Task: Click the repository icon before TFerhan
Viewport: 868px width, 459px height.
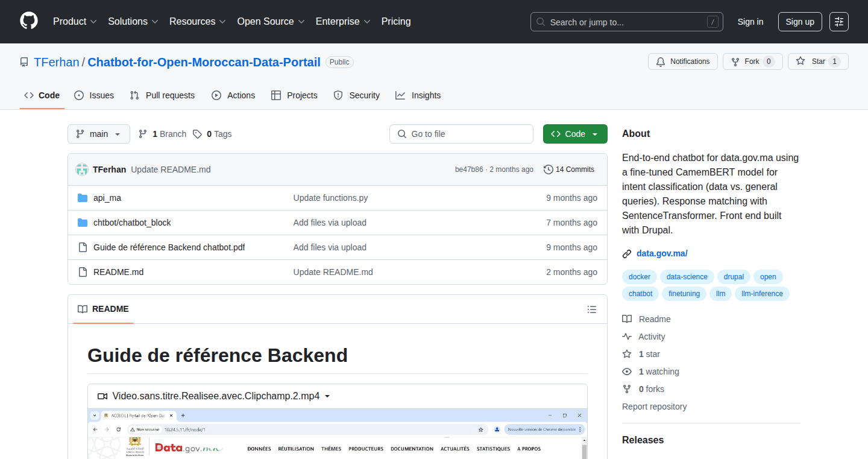Action: [x=24, y=62]
